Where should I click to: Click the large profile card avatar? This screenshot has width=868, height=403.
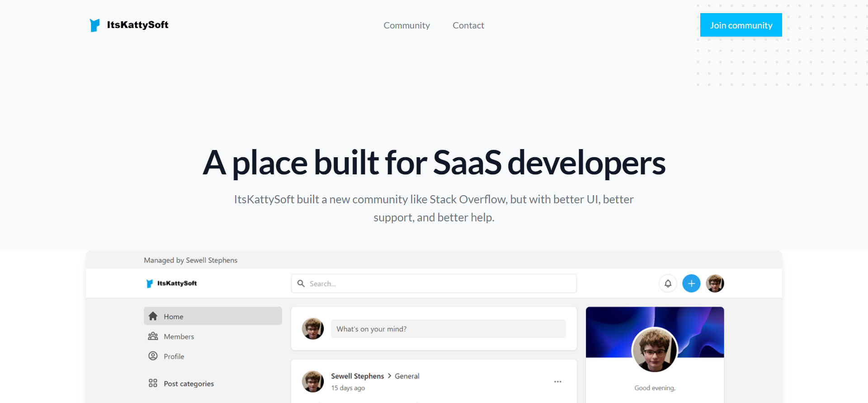[x=655, y=350]
